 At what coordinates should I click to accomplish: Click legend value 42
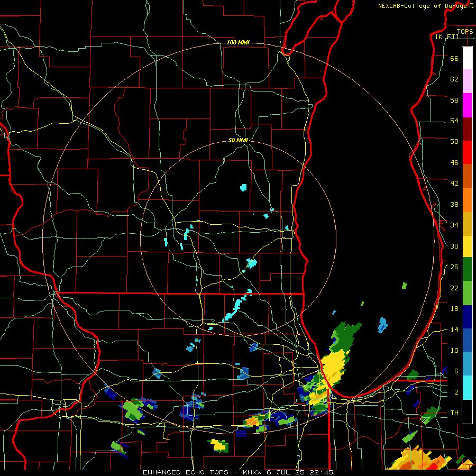(x=454, y=184)
